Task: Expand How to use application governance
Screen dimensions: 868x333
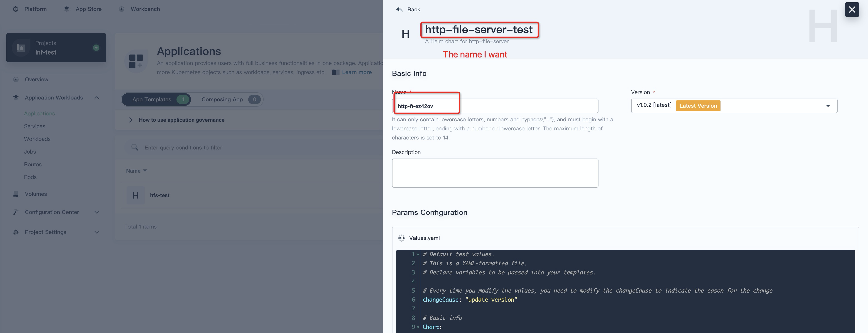Action: tap(131, 120)
